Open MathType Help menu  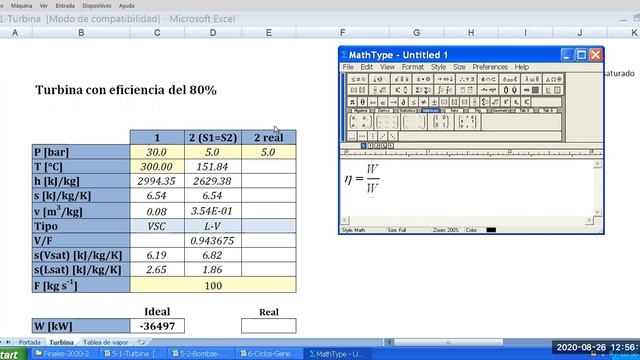pyautogui.click(x=522, y=67)
